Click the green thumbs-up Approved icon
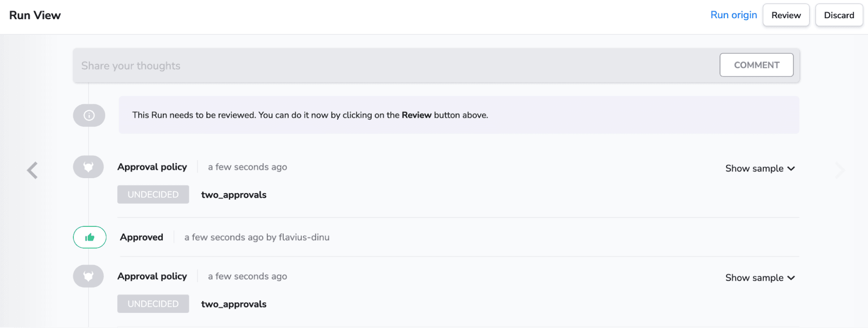Screen dimensions: 868x328 click(89, 237)
